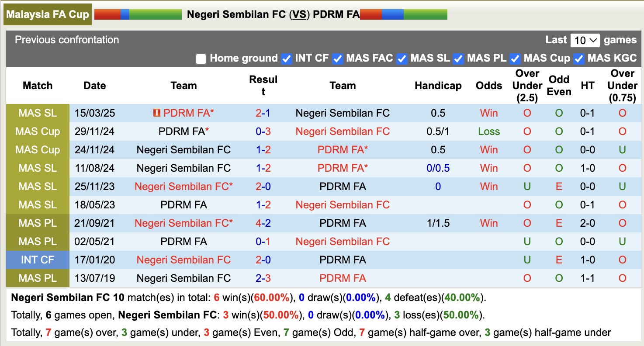
Task: Select the MAS PL badge for the 21/09/21 match
Action: 38,223
